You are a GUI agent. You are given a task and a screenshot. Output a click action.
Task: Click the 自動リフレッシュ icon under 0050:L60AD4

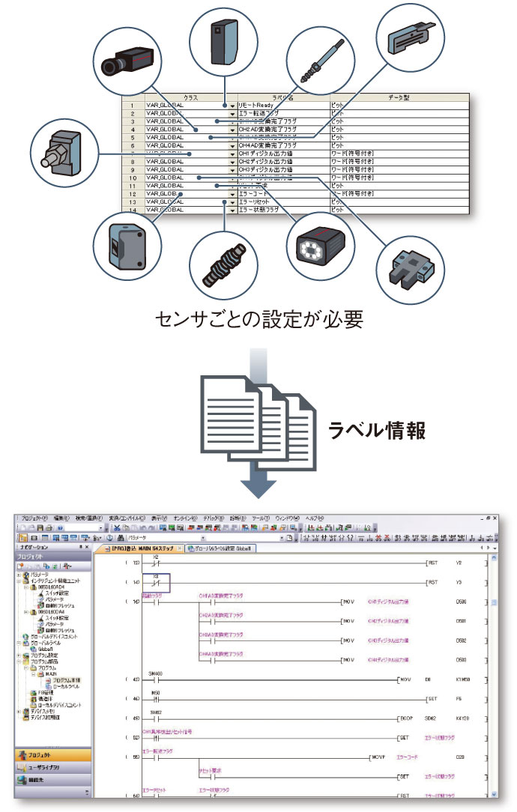click(x=41, y=605)
